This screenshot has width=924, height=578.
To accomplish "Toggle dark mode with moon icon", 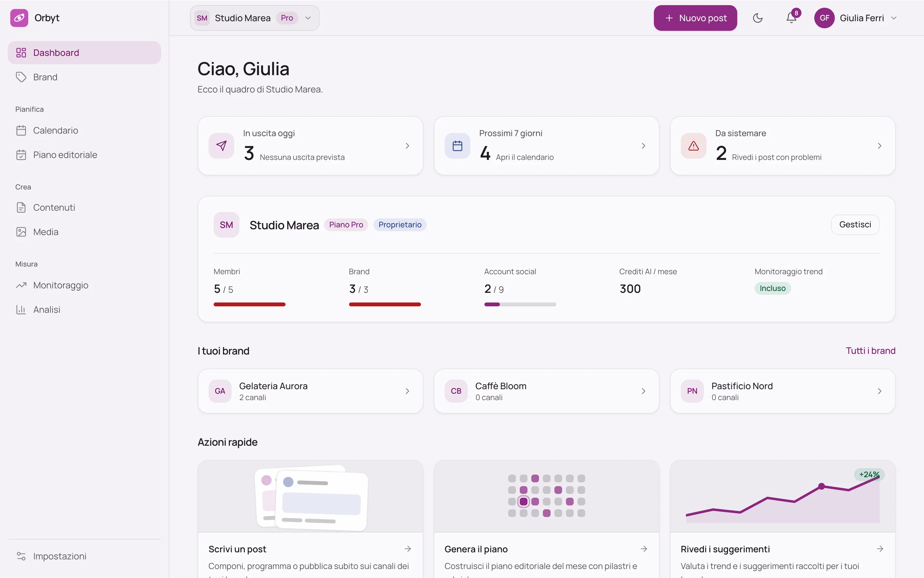I will 757,18.
